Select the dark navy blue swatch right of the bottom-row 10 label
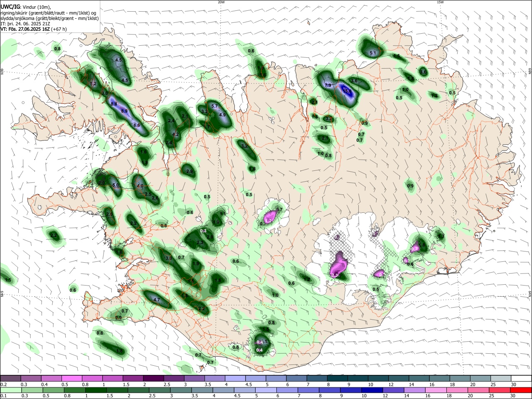 coord(372,390)
